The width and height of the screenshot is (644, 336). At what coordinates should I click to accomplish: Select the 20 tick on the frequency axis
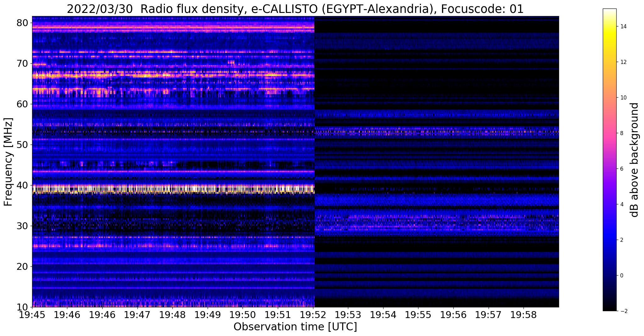click(x=23, y=266)
